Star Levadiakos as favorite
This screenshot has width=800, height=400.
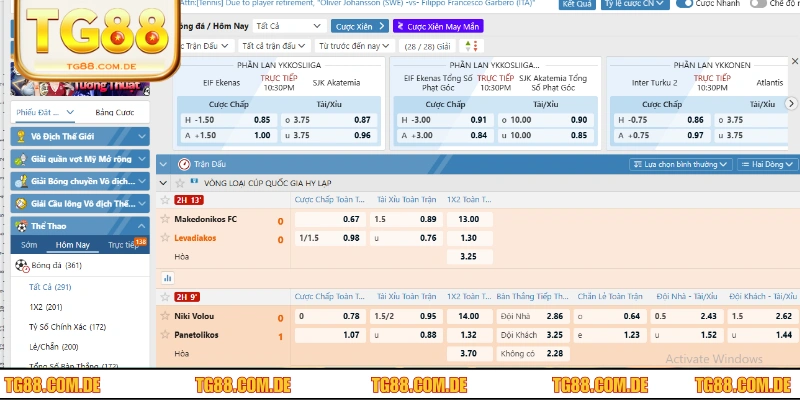166,237
